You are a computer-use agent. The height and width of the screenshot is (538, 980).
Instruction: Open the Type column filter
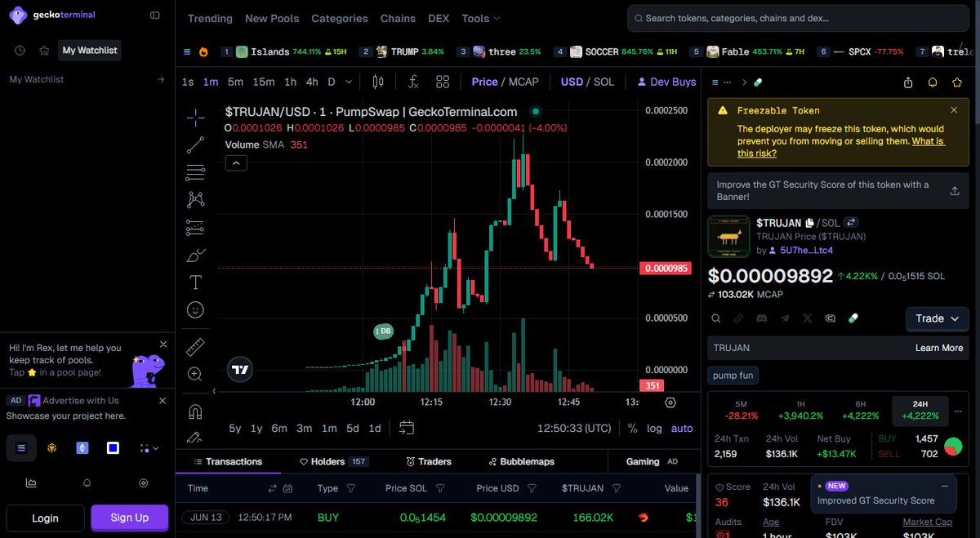351,488
